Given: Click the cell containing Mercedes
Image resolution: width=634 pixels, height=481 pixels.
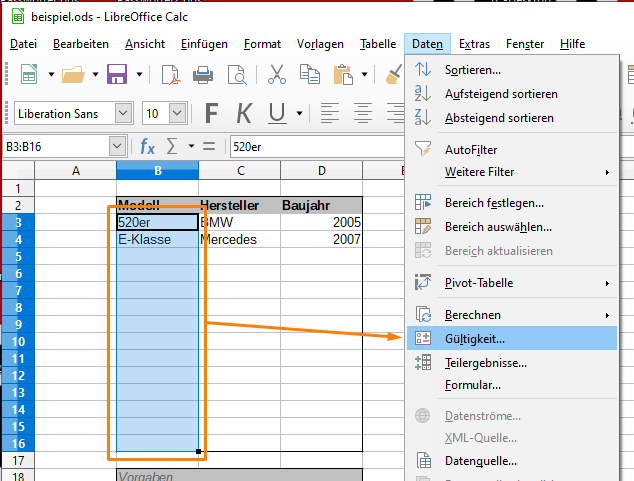Looking at the screenshot, I should tap(239, 239).
